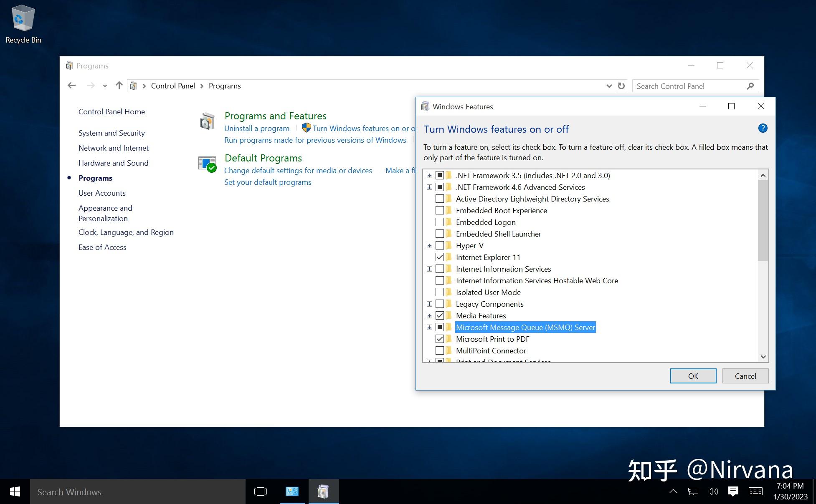The height and width of the screenshot is (504, 816).
Task: Open the Action Center notification icon
Action: click(x=733, y=491)
